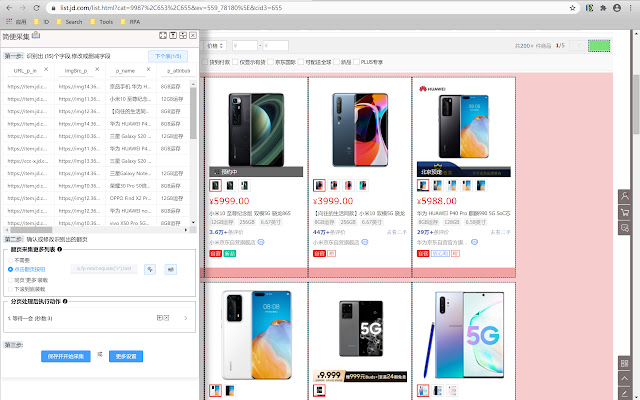Expand the 等待一会 action step arrow

click(186, 317)
